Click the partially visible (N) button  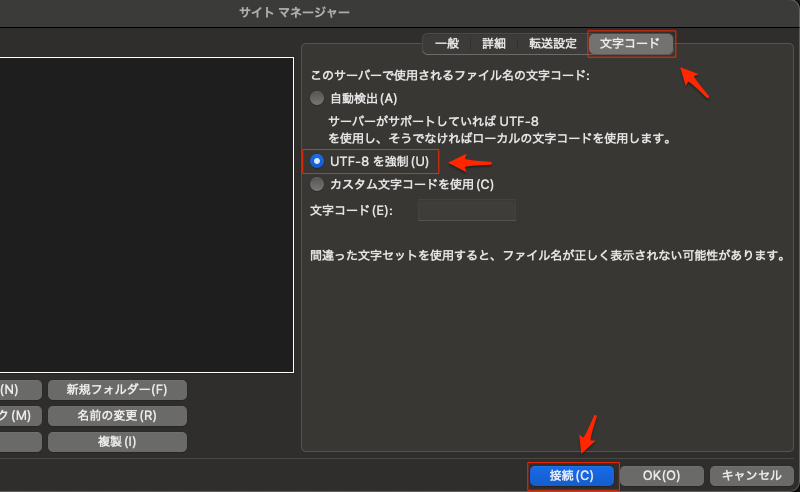[20, 389]
